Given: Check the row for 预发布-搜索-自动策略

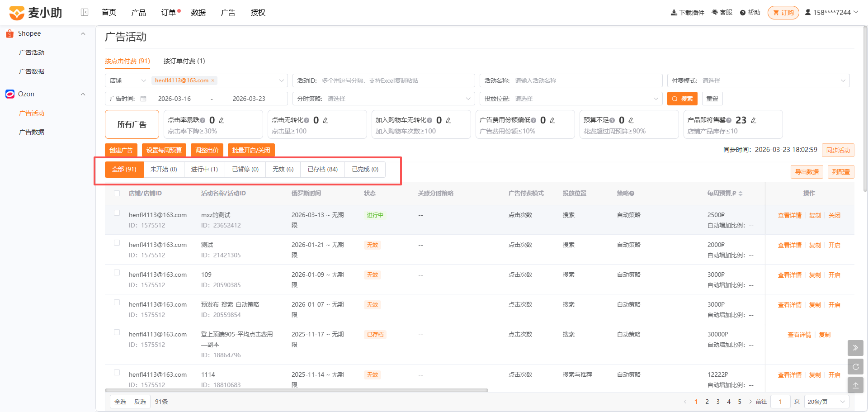Looking at the screenshot, I should 117,302.
